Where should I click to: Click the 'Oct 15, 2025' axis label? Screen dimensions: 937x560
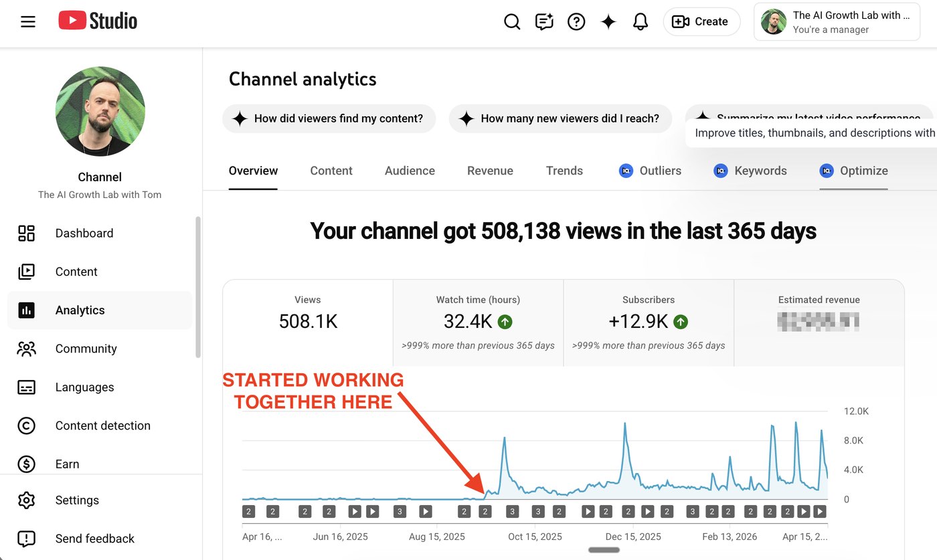(x=535, y=537)
